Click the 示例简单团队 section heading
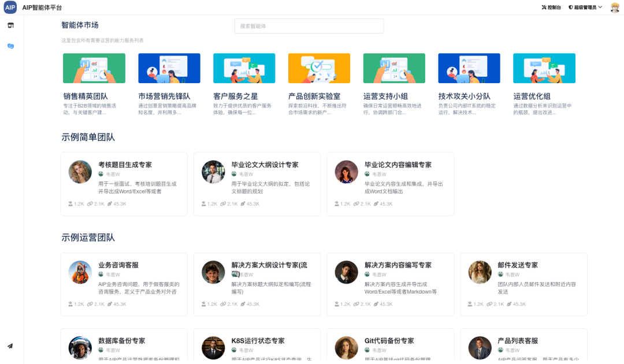The image size is (624, 364). [88, 138]
